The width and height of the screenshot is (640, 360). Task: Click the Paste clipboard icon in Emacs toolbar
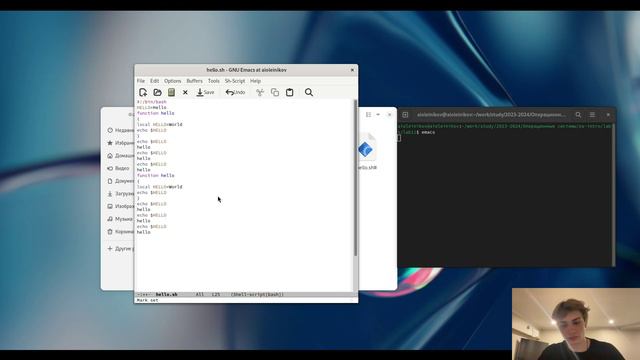pos(289,92)
